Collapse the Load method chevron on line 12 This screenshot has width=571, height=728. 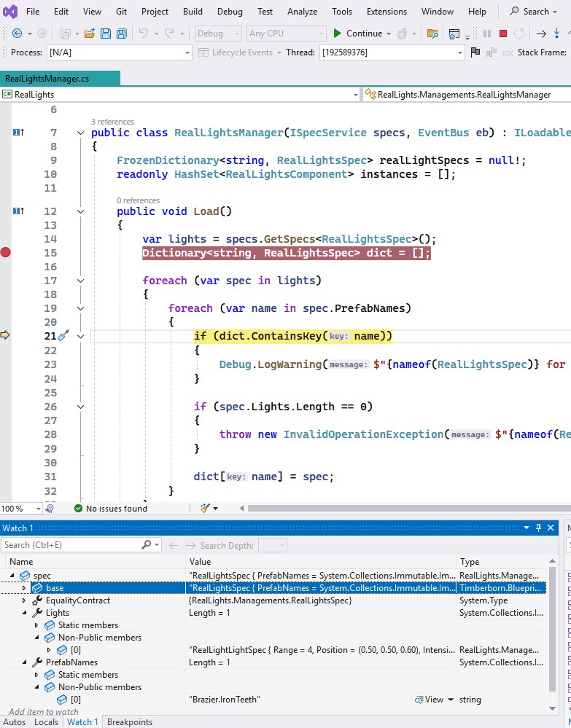pos(80,211)
